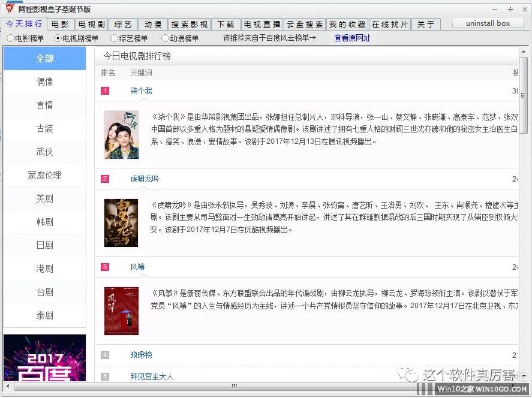Maximize the window with the plus button

[x=510, y=10]
